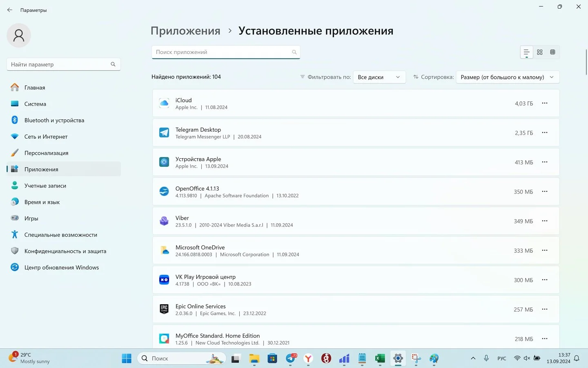Open Bluetooth и устройства section
588x368 pixels.
click(x=64, y=120)
